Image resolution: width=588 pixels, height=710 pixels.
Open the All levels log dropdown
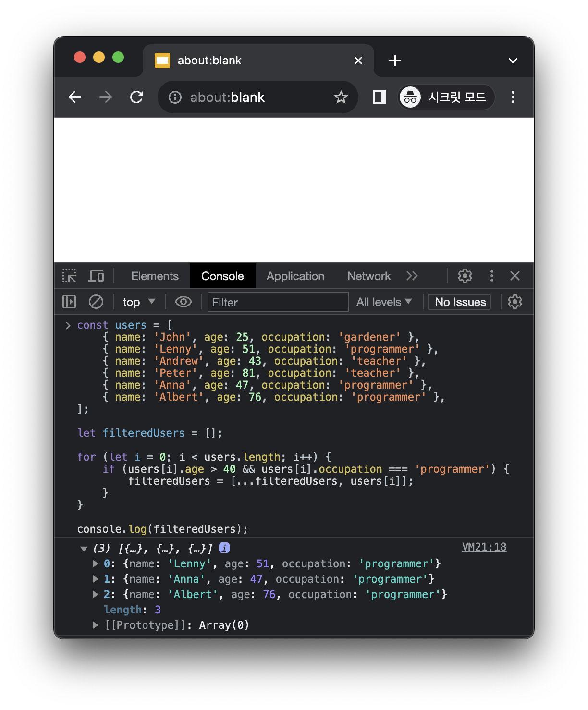click(x=384, y=302)
